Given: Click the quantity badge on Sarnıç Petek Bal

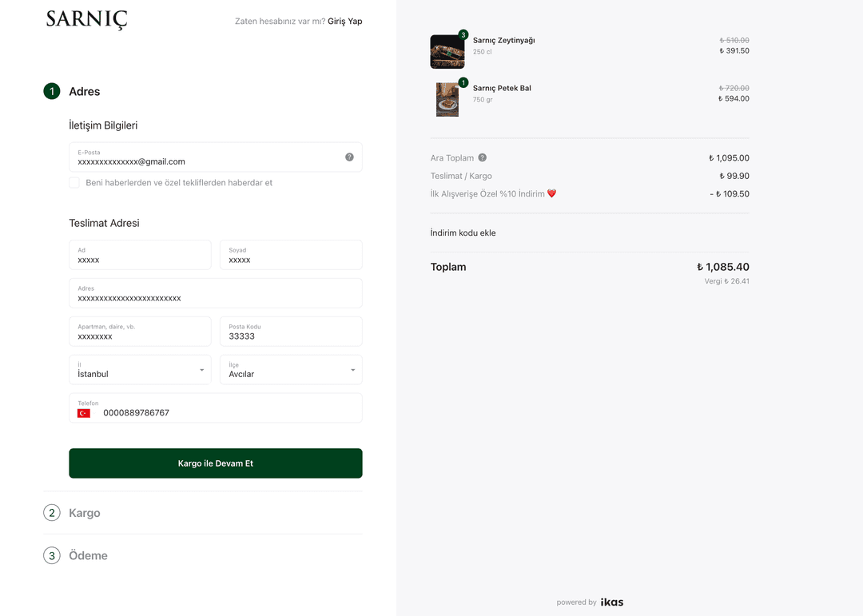Looking at the screenshot, I should (463, 82).
